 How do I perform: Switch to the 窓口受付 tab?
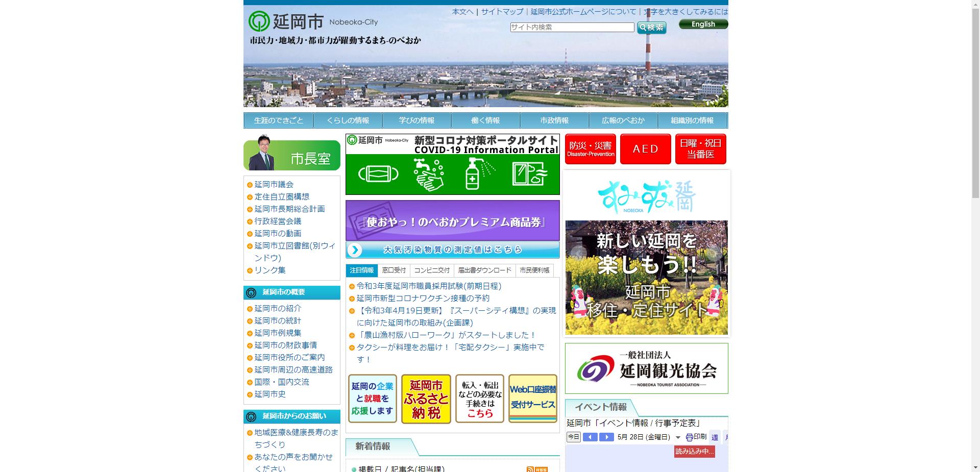[x=394, y=270]
